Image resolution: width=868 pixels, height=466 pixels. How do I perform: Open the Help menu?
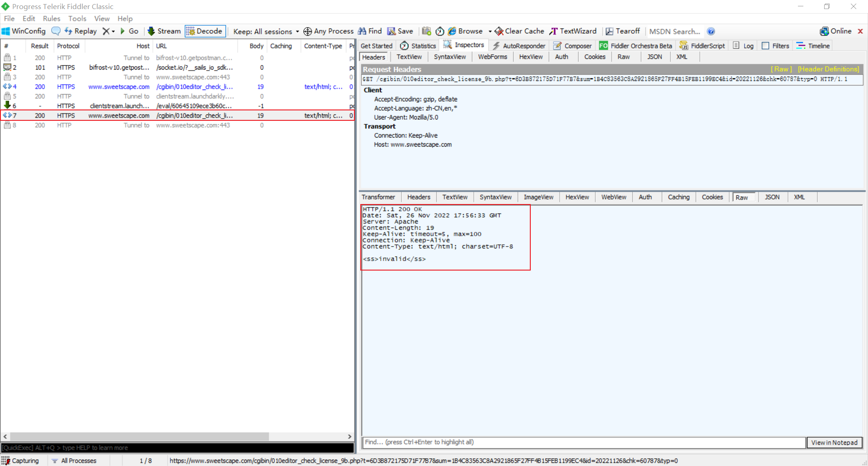(x=125, y=19)
